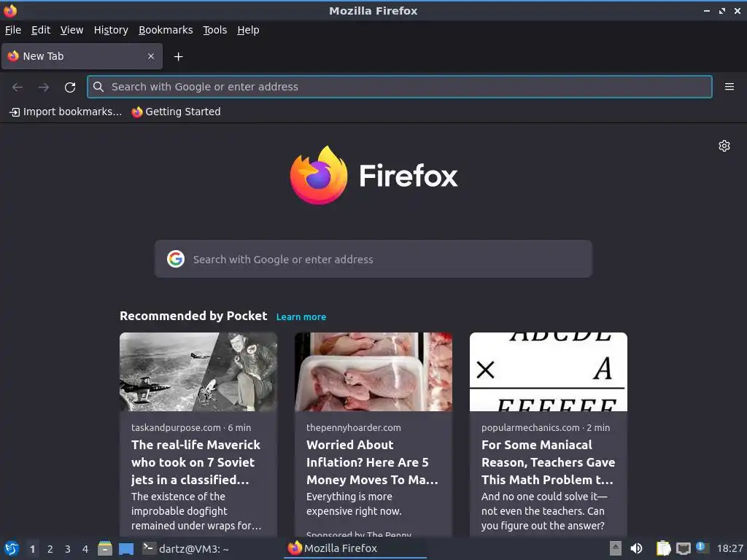
Task: Open the raw chicken story thumbnail
Action: point(373,372)
